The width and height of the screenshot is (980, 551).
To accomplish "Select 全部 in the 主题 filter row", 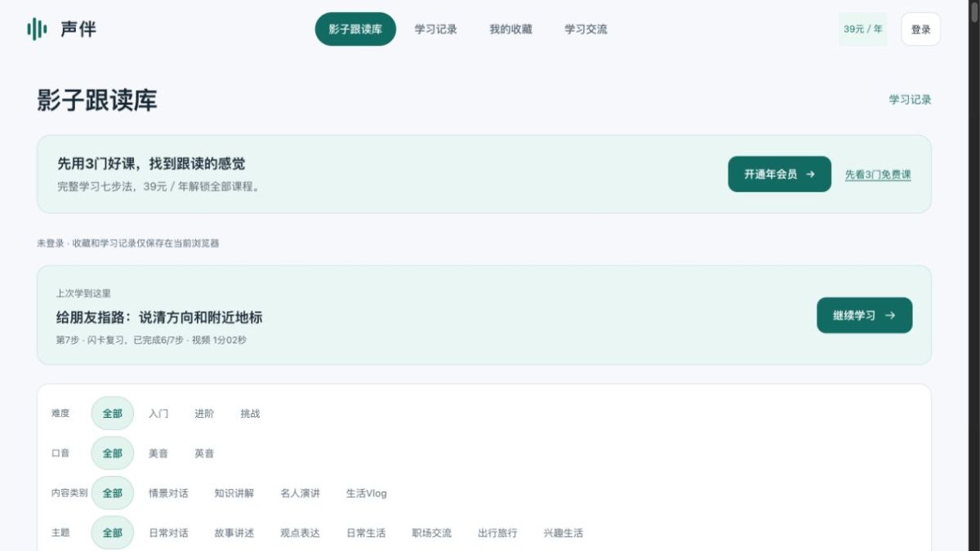I will pyautogui.click(x=112, y=533).
